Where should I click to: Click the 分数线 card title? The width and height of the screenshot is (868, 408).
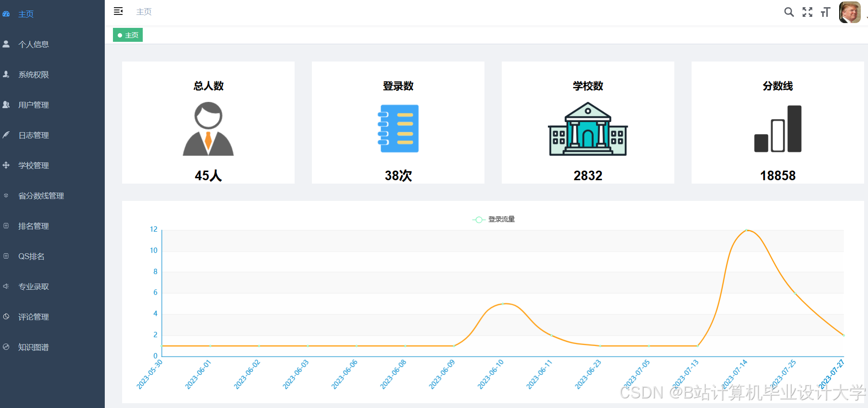pyautogui.click(x=778, y=86)
